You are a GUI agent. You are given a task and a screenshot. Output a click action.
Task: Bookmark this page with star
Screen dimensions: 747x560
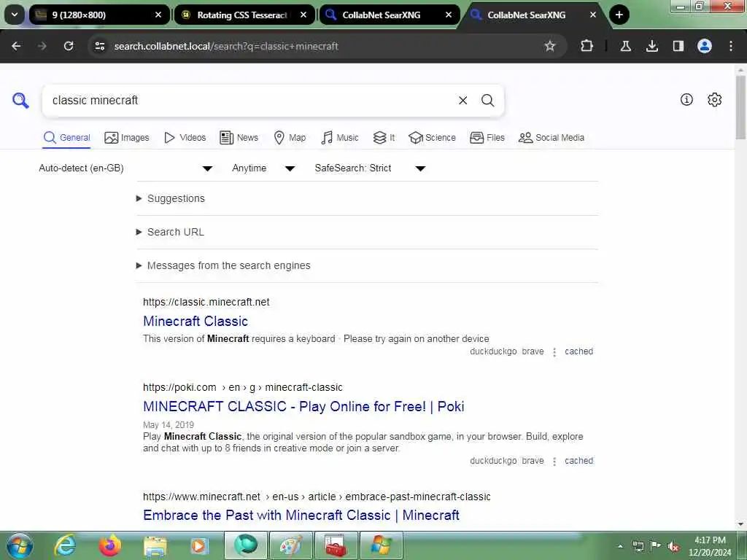(550, 46)
